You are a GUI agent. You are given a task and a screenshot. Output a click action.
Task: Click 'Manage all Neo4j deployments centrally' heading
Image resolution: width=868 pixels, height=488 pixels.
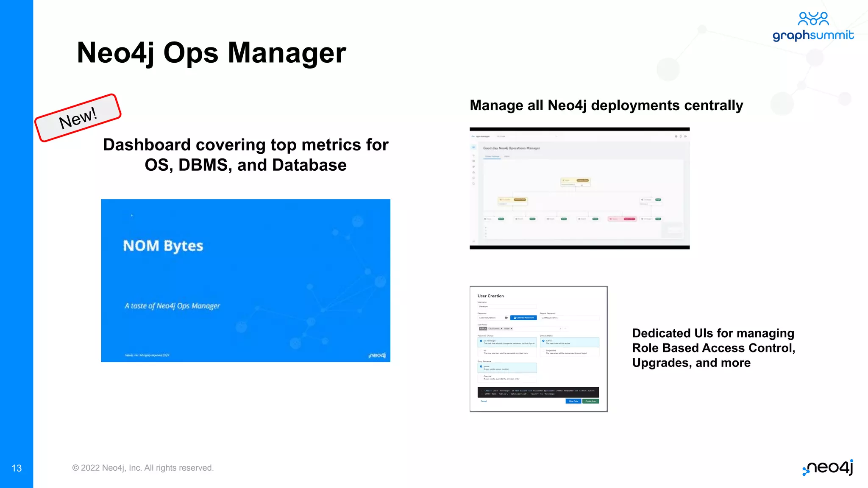[606, 105]
